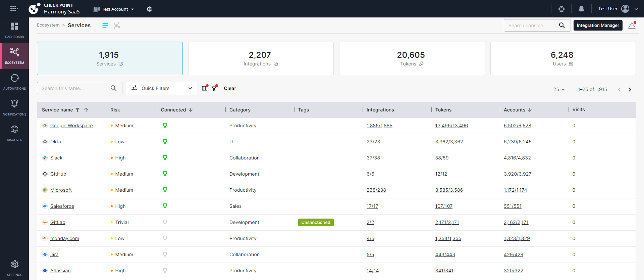The image size is (644, 280).
Task: Click the Category column header
Action: tap(240, 110)
